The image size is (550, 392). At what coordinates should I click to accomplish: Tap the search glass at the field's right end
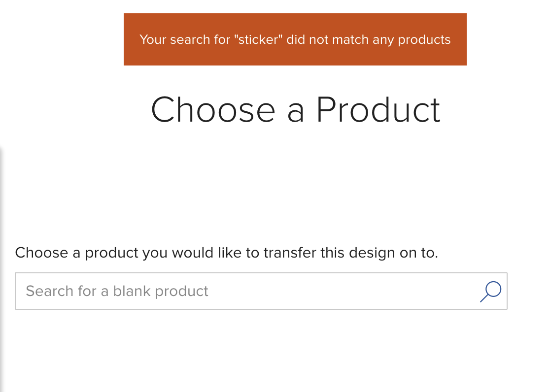point(490,292)
